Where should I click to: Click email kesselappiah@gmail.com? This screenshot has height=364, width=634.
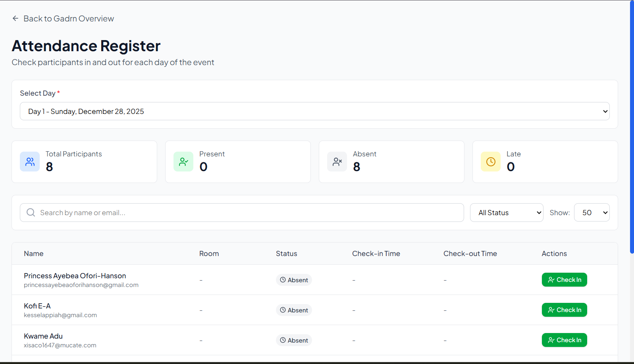point(60,315)
